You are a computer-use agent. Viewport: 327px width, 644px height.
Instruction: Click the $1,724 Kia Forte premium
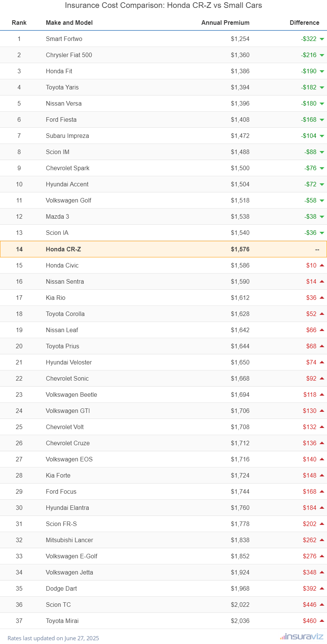[x=240, y=475]
